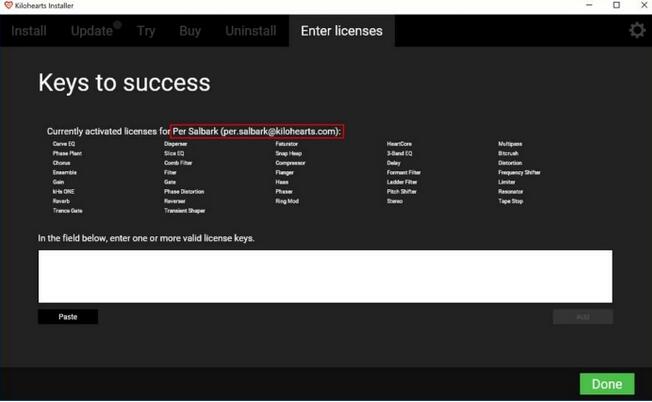Click the 'Carve EQ' license entry

pos(64,144)
